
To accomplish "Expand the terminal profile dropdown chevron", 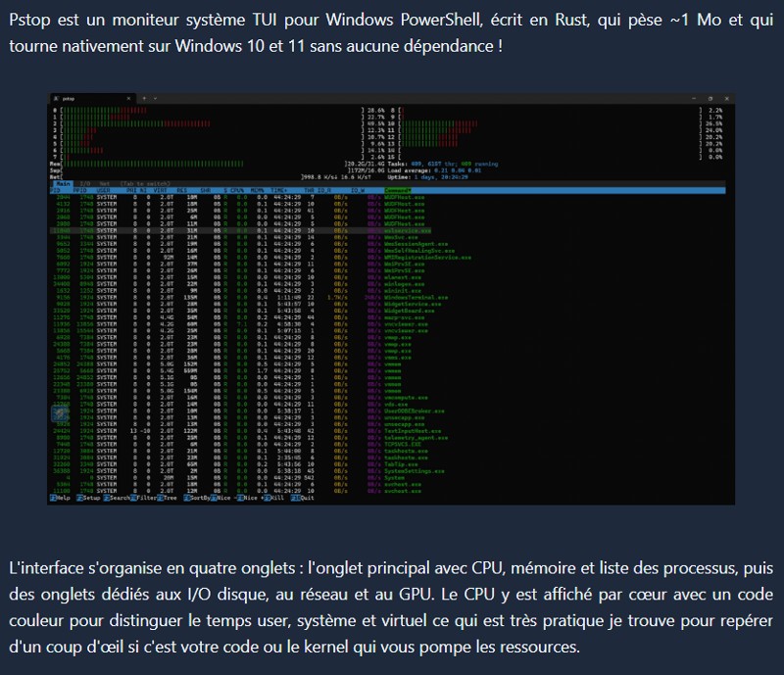I will [x=155, y=99].
